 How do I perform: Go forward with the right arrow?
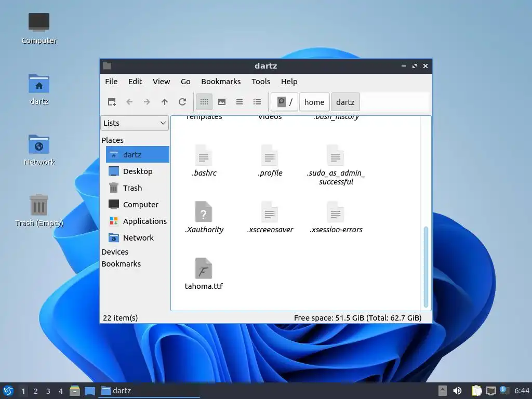(x=147, y=102)
